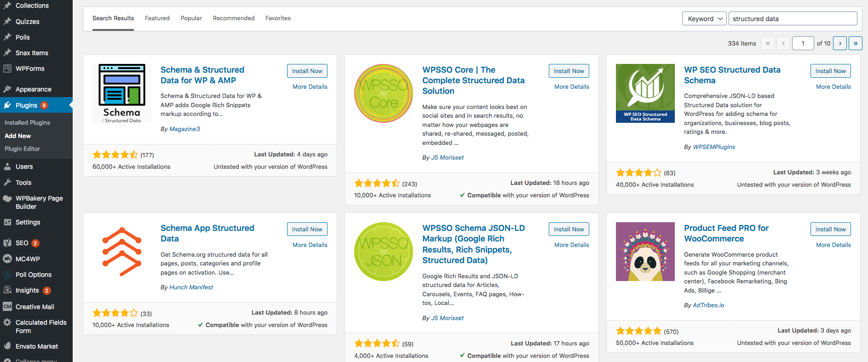Switch to the Favorites tab
Screen dimensions: 868x362
click(278, 18)
